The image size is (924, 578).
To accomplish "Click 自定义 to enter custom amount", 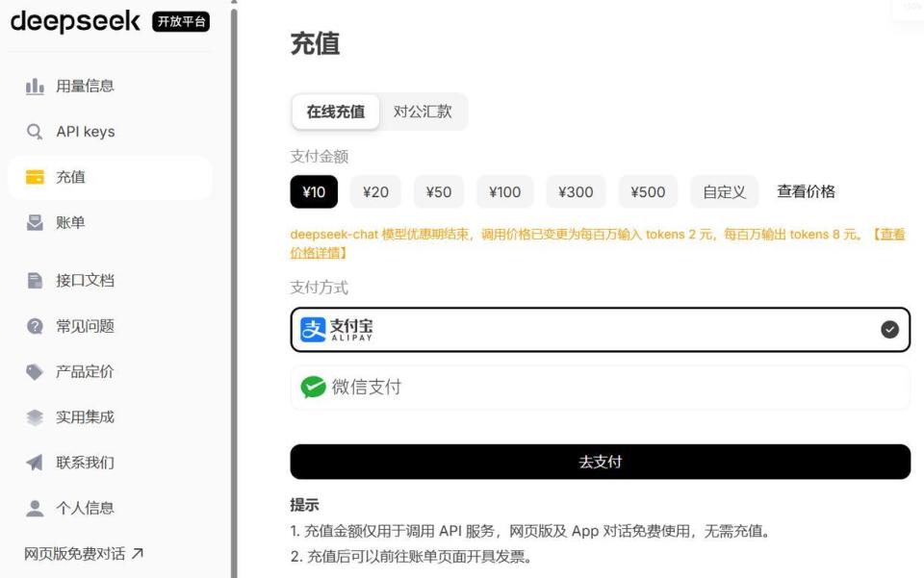I will [724, 191].
